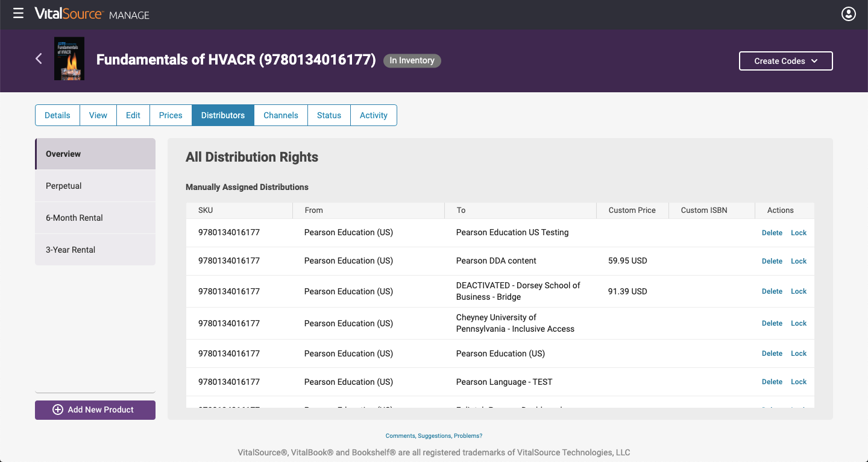Switch to the Channels tab

pyautogui.click(x=280, y=115)
